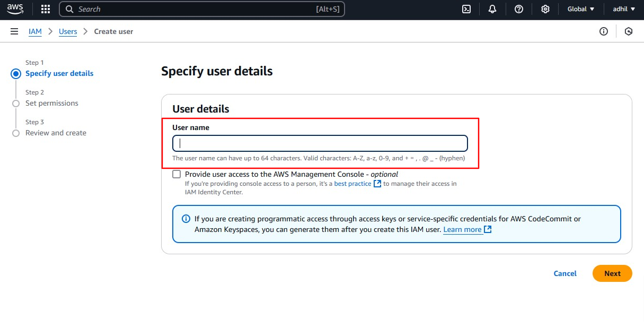Open the adhil account dropdown

[623, 9]
